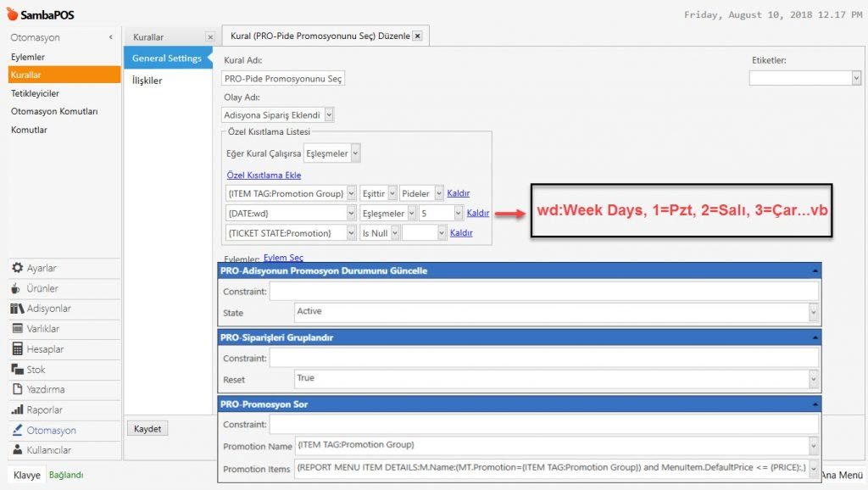The width and height of the screenshot is (868, 490).
Task: Collapse the Otomasyon side panel arrow
Action: [111, 37]
